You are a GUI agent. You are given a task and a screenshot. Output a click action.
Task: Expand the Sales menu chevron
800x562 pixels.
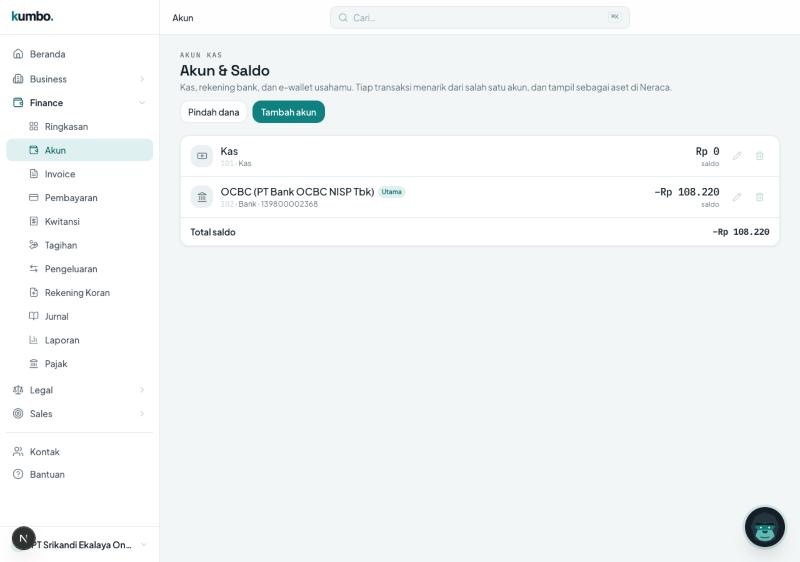point(142,413)
